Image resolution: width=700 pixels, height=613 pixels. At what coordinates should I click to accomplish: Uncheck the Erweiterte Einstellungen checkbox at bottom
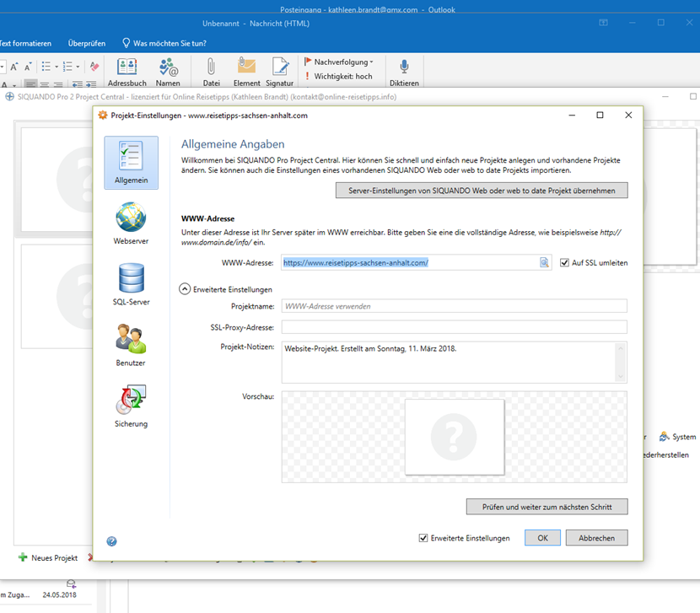423,538
